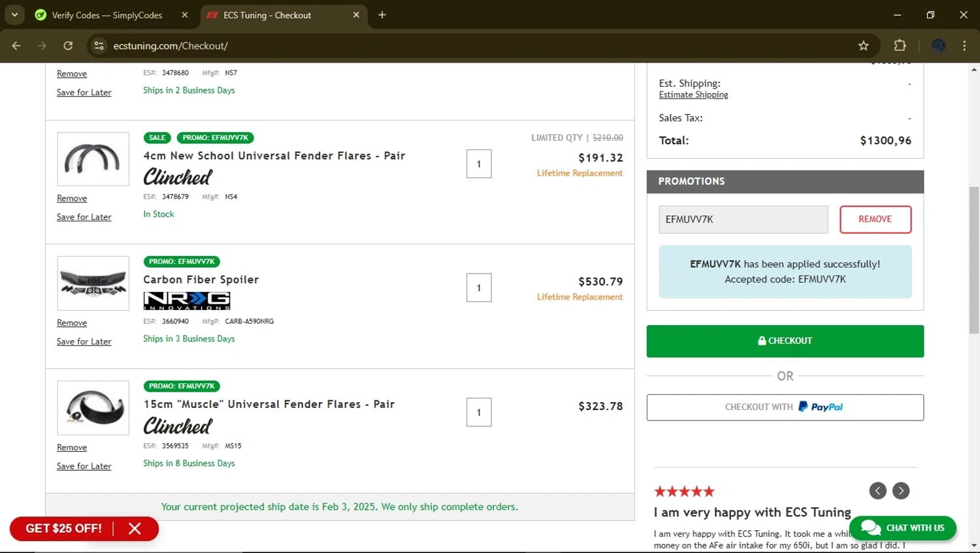Remove the applied promo code EFMUVV7K
This screenshot has height=553, width=980.
[875, 219]
